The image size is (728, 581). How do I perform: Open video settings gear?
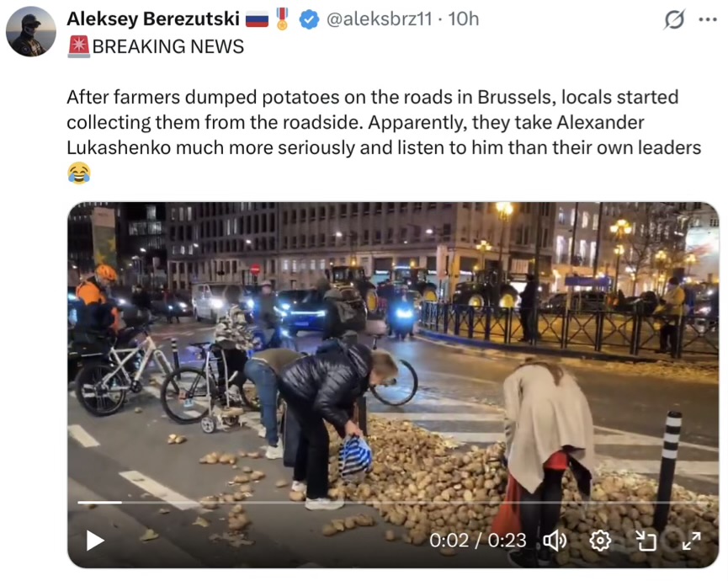[600, 541]
